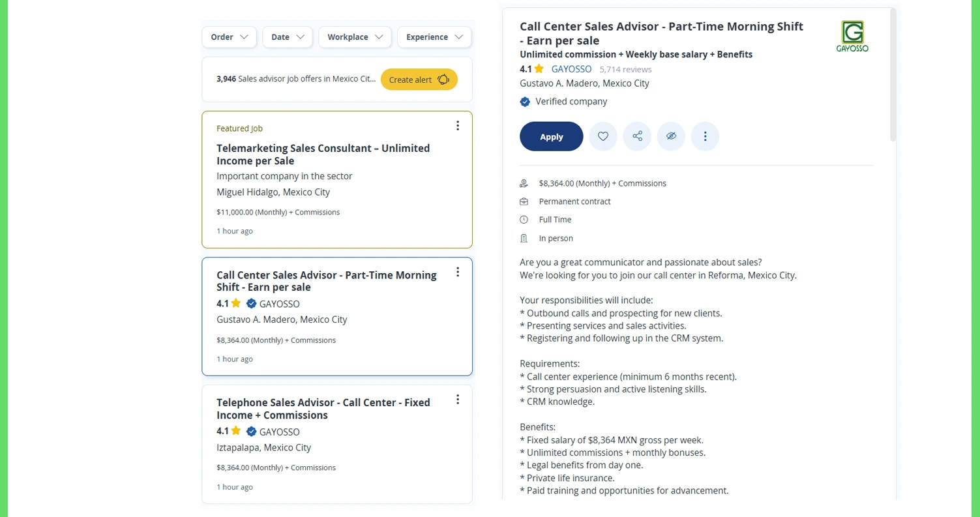Open more options menu beside hide icon

(705, 136)
